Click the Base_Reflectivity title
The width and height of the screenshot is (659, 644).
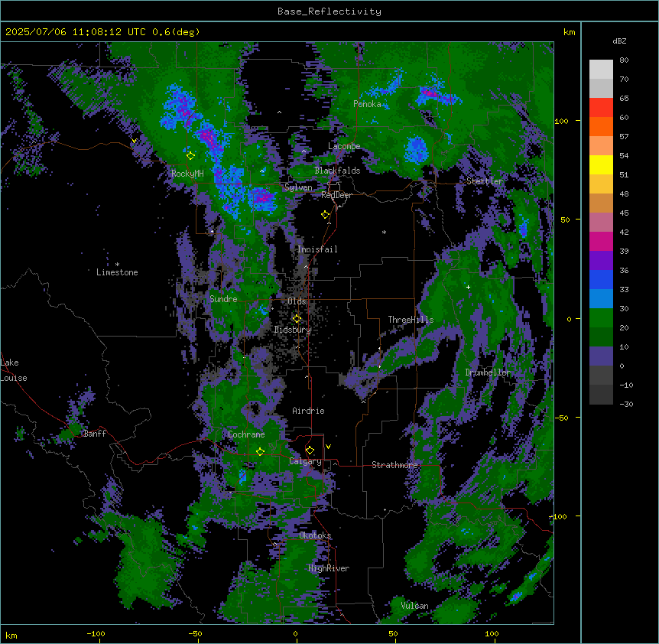[x=329, y=11]
